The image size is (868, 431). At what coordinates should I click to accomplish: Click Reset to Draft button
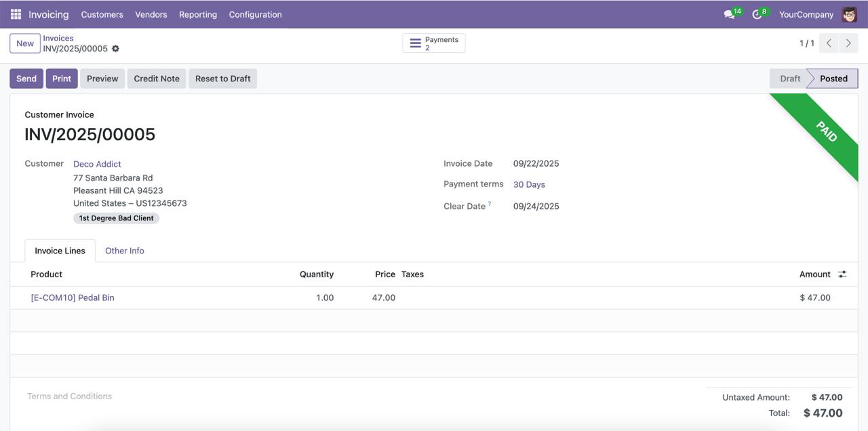point(223,79)
